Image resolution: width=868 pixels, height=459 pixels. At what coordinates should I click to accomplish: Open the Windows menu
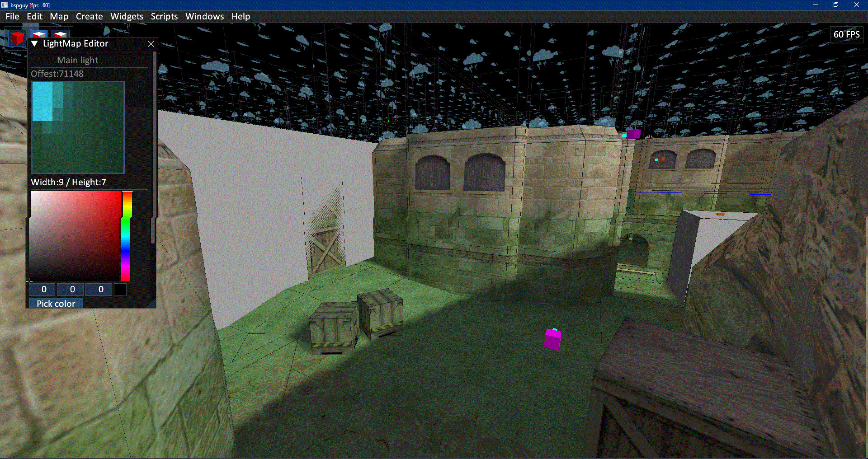[204, 16]
